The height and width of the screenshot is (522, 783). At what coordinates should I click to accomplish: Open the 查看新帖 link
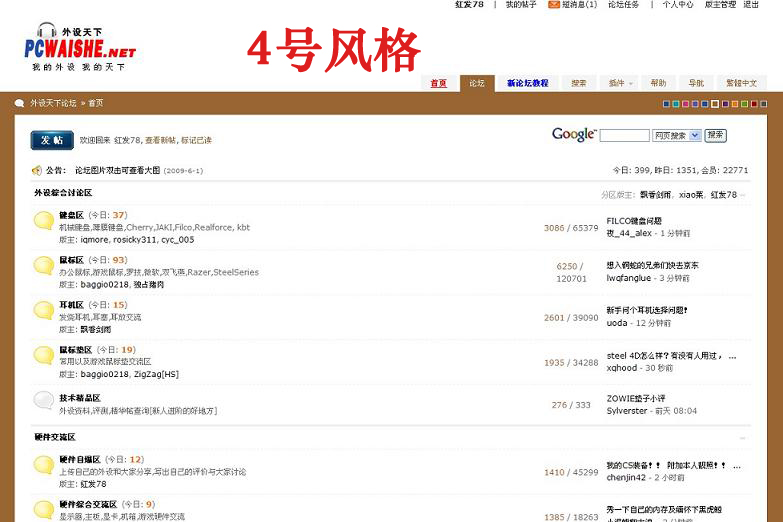point(161,140)
